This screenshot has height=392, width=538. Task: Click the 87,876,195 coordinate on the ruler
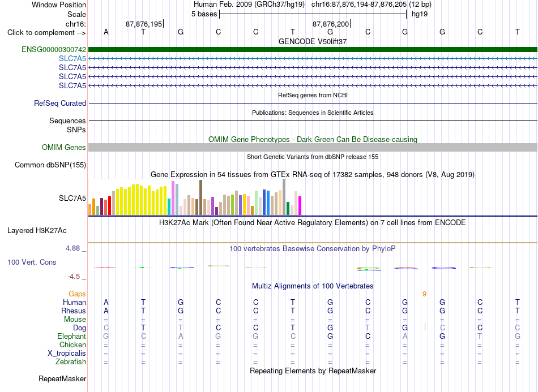(144, 24)
